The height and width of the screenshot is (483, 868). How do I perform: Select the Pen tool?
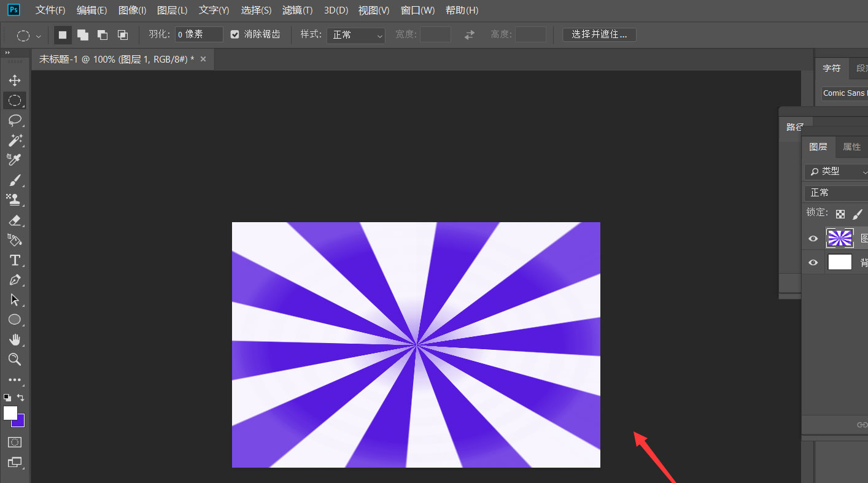point(15,280)
